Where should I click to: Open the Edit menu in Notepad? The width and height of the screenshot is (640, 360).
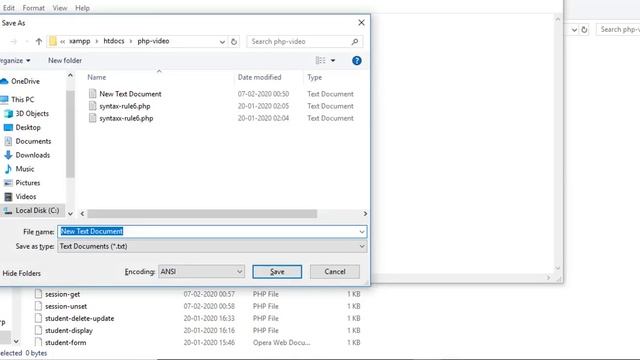pyautogui.click(x=9, y=8)
